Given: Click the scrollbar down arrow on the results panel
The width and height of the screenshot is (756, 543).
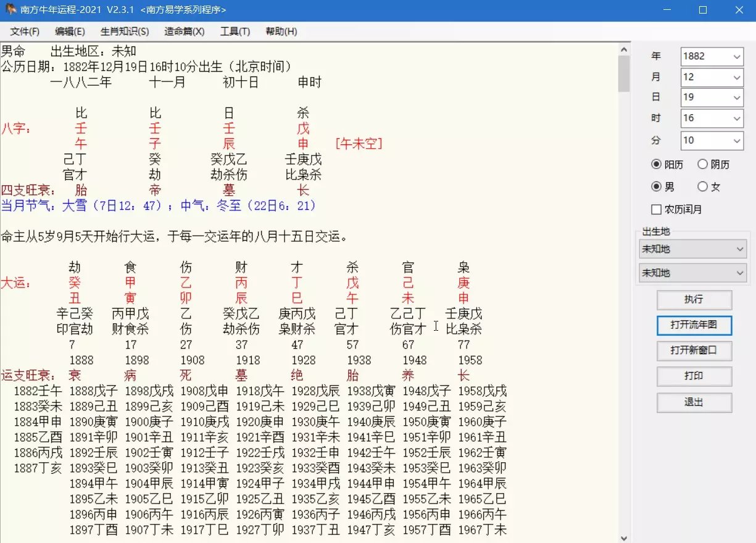Looking at the screenshot, I should (624, 537).
